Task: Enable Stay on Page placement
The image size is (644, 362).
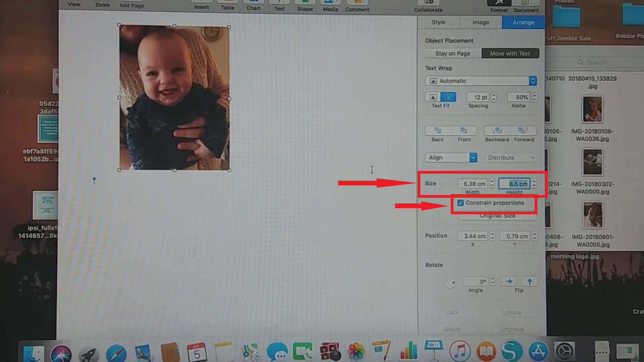Action: 452,53
